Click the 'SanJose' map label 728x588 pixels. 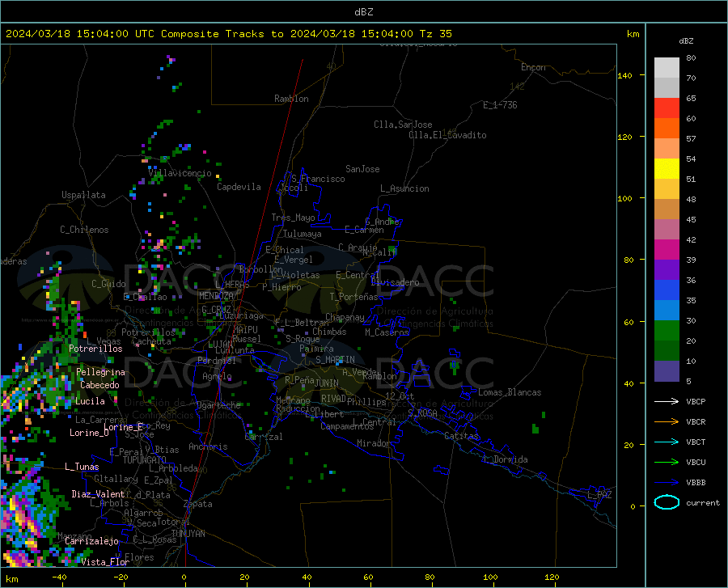click(362, 169)
